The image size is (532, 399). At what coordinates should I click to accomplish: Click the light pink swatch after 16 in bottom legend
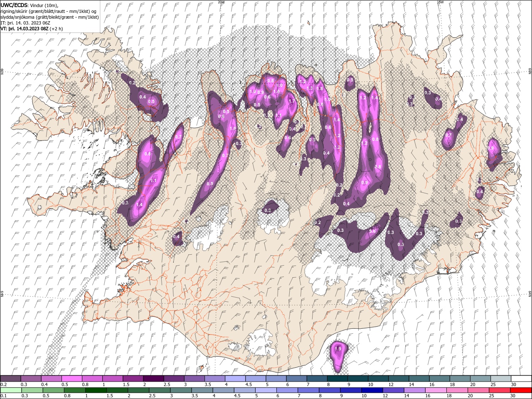point(436,390)
